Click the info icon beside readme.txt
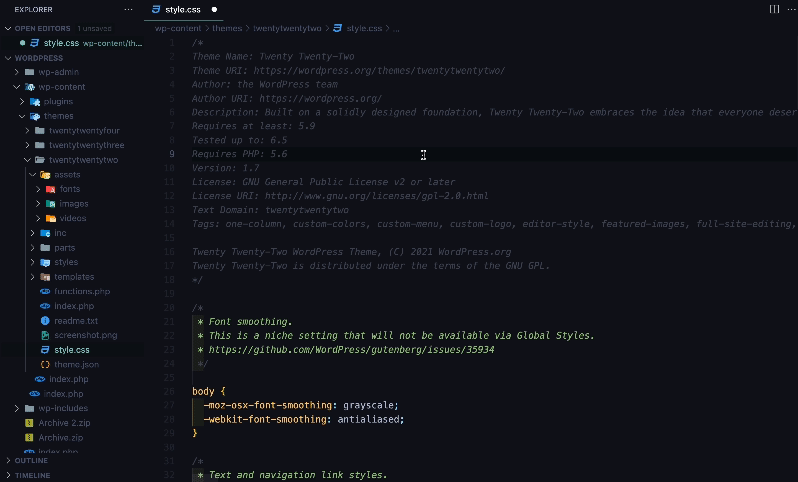The width and height of the screenshot is (798, 482). (x=45, y=321)
